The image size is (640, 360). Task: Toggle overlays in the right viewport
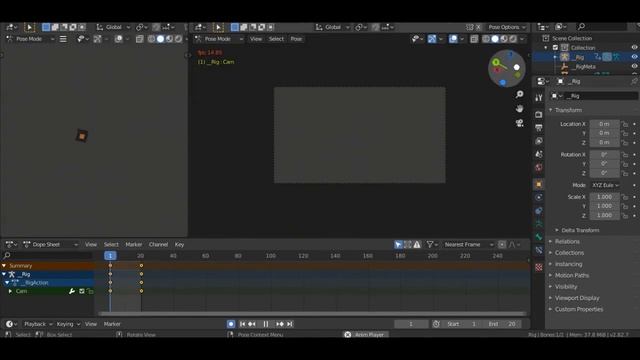(453, 39)
